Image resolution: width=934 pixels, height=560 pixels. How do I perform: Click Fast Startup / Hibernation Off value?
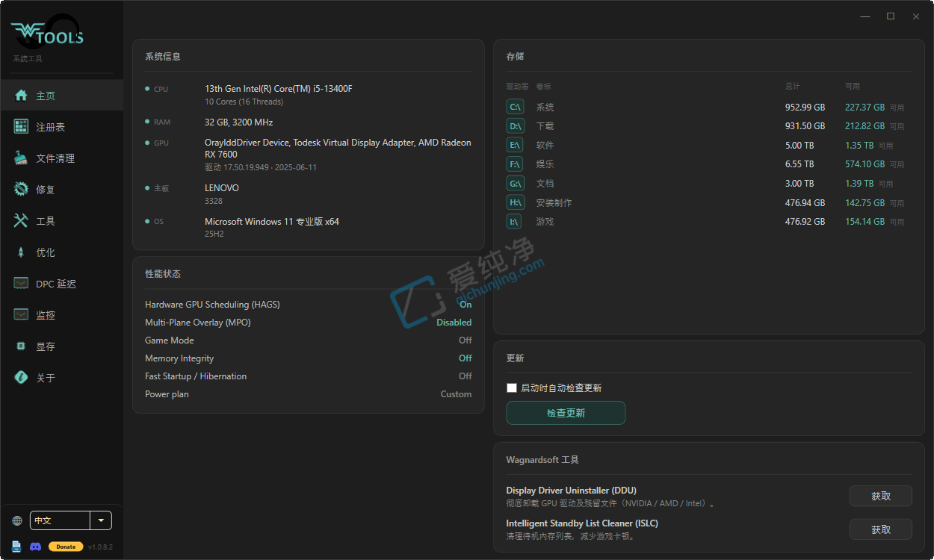[466, 376]
